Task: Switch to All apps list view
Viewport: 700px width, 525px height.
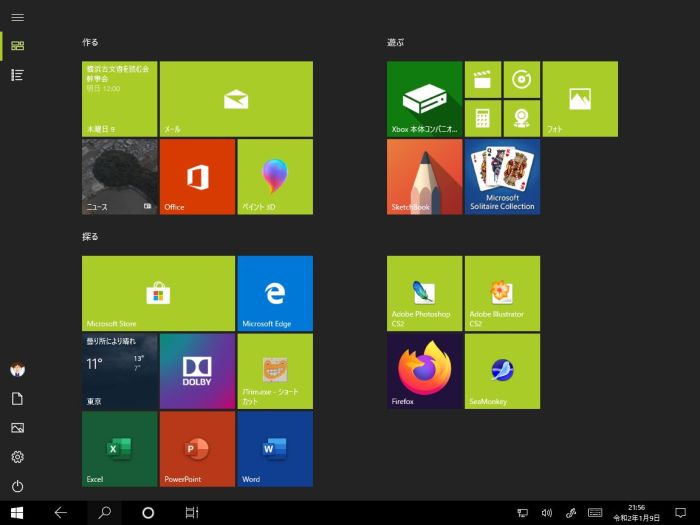Action: pyautogui.click(x=17, y=75)
